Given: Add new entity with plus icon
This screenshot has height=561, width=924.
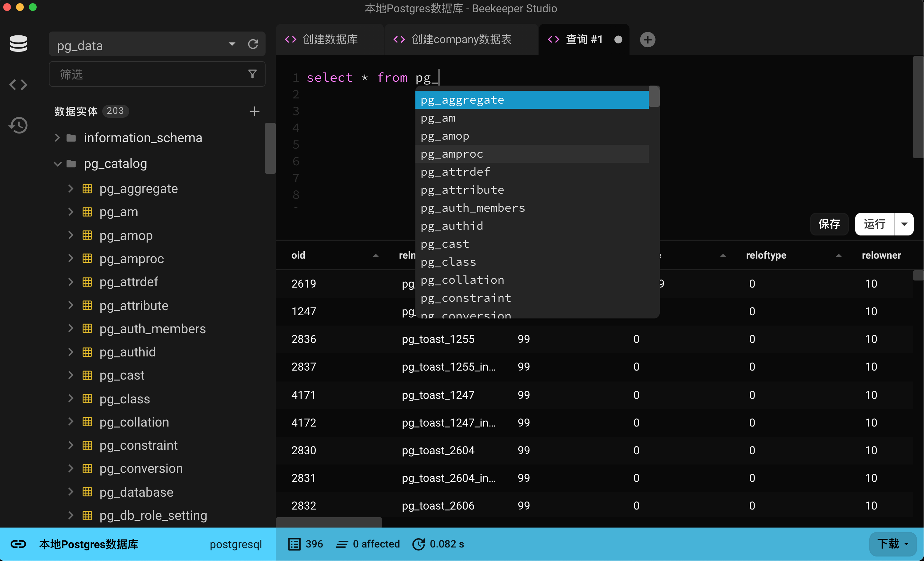Looking at the screenshot, I should [x=254, y=111].
